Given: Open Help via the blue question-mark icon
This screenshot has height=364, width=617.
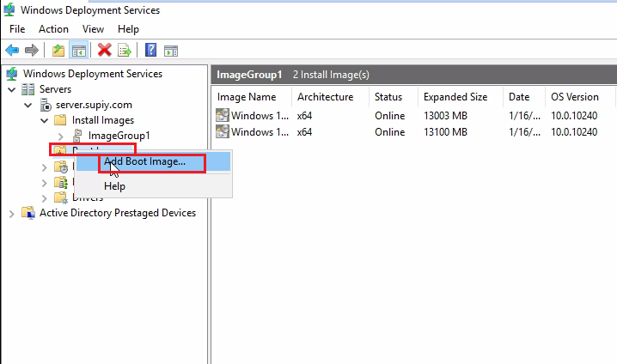Looking at the screenshot, I should [x=150, y=51].
